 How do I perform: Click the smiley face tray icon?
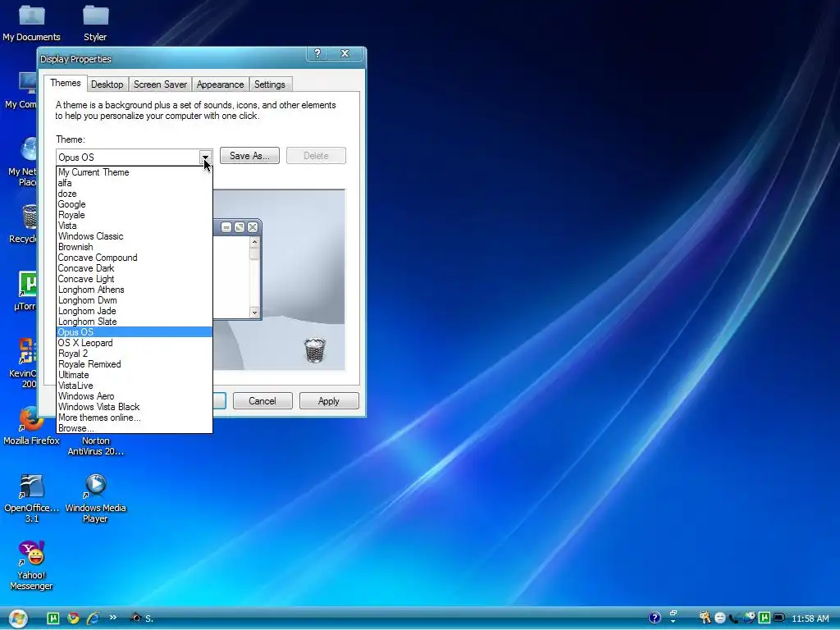pos(720,619)
